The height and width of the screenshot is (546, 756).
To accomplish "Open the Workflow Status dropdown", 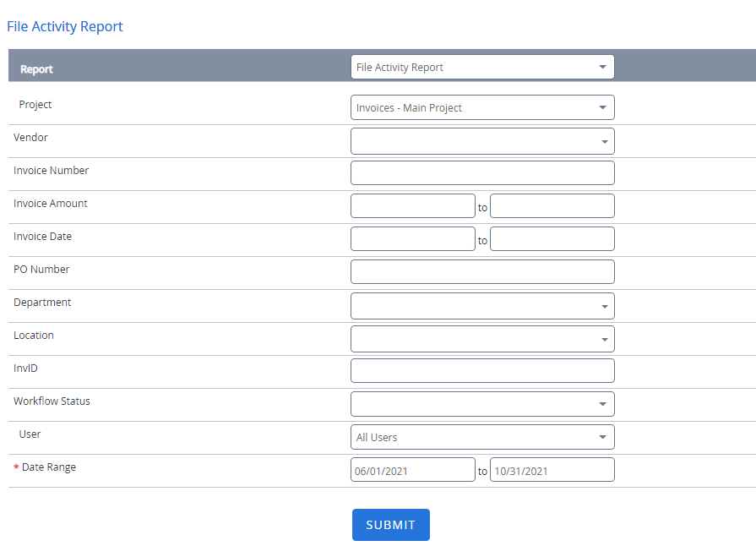I will (x=481, y=404).
